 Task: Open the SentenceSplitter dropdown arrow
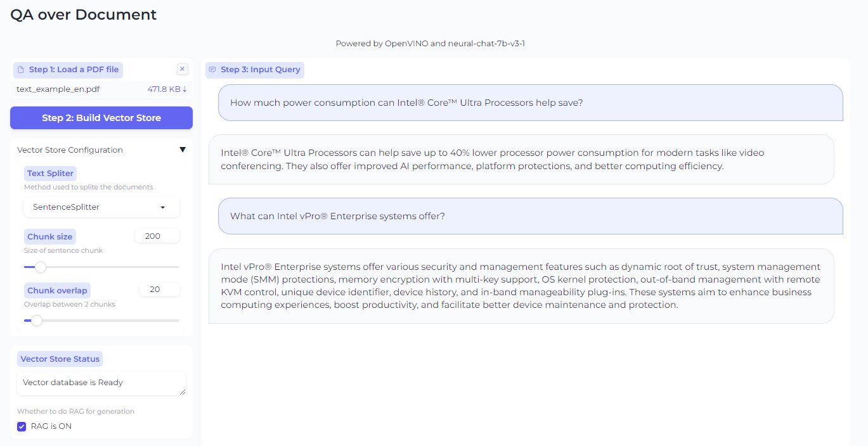163,207
